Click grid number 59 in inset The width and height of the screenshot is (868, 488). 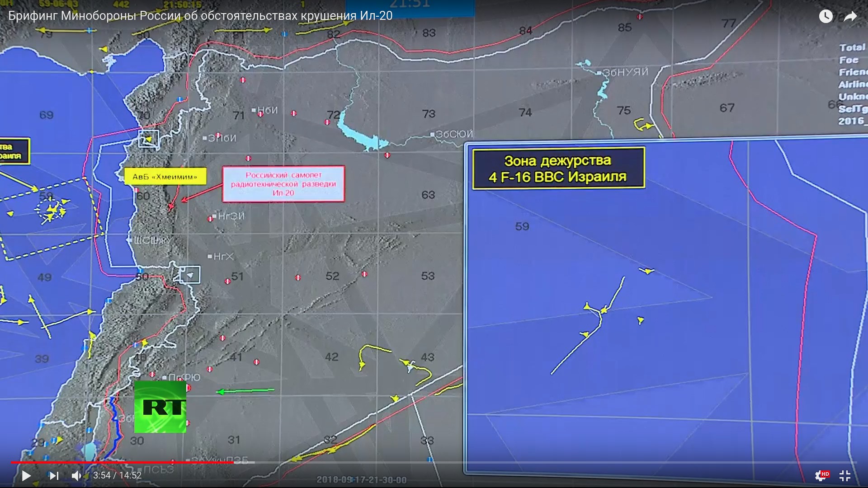(522, 226)
